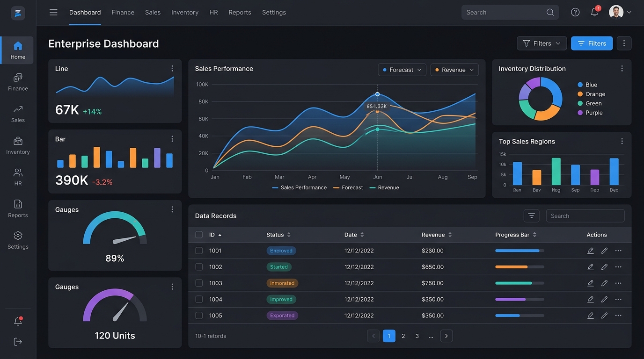Open Top Sales Regions options menu
The image size is (644, 359).
[622, 141]
